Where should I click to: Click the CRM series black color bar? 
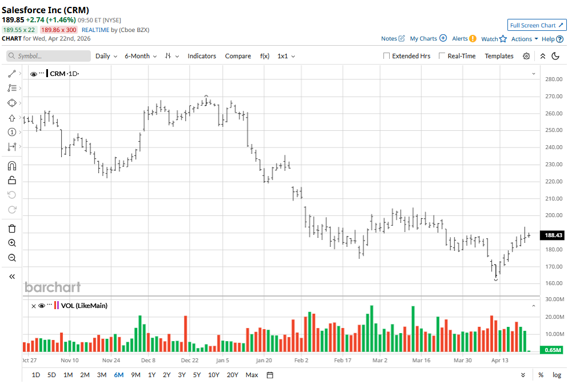[x=47, y=74]
